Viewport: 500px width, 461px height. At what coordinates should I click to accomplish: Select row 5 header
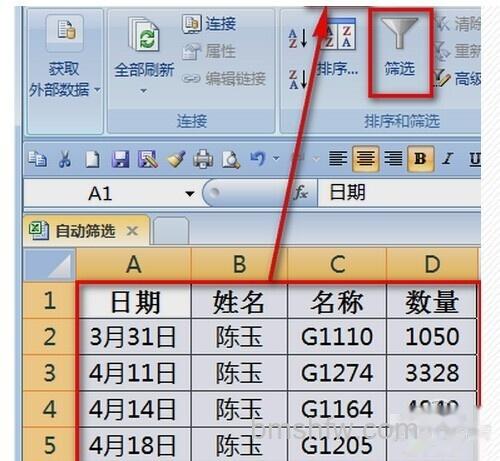coord(49,444)
